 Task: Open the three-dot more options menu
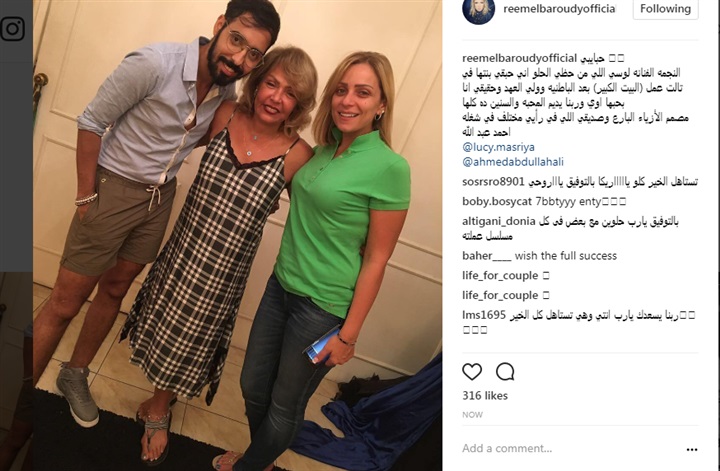(692, 449)
